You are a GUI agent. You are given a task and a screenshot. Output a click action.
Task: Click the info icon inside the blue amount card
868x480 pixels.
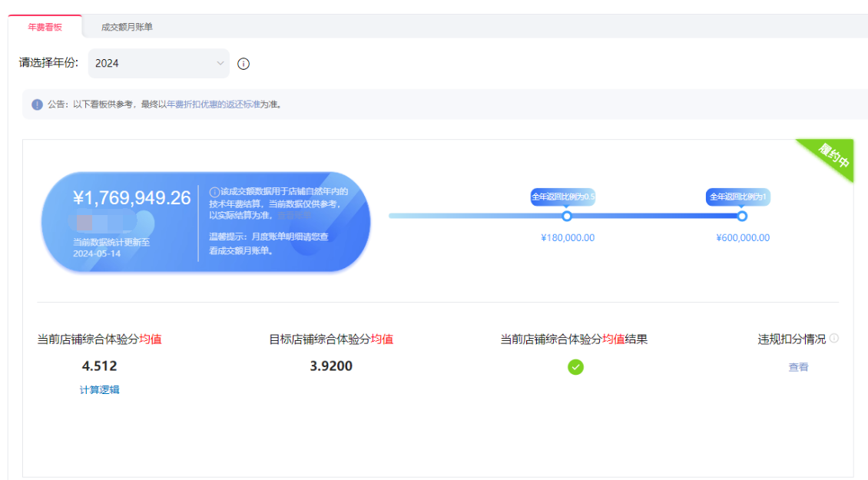tap(214, 191)
